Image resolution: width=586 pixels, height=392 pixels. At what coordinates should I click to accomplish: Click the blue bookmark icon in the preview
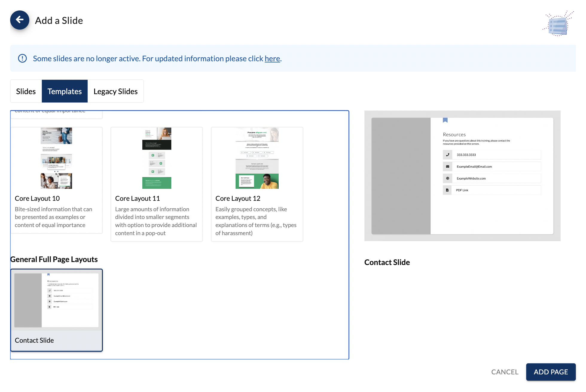[445, 120]
